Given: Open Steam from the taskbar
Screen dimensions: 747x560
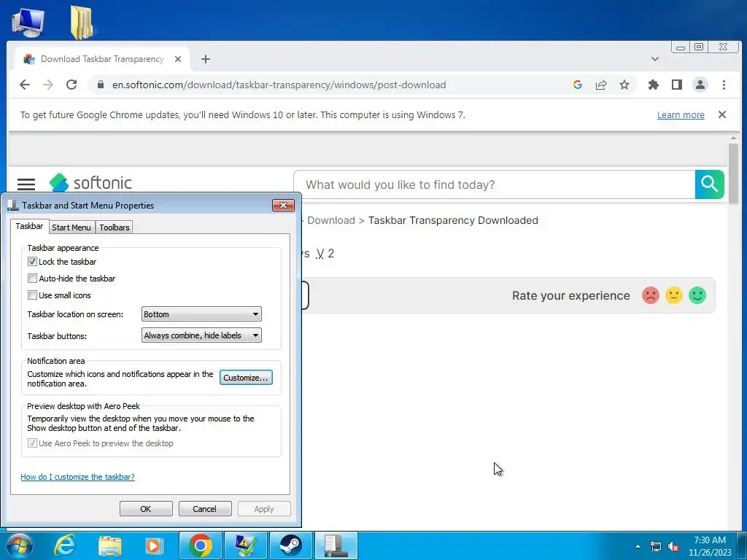Looking at the screenshot, I should [x=290, y=545].
